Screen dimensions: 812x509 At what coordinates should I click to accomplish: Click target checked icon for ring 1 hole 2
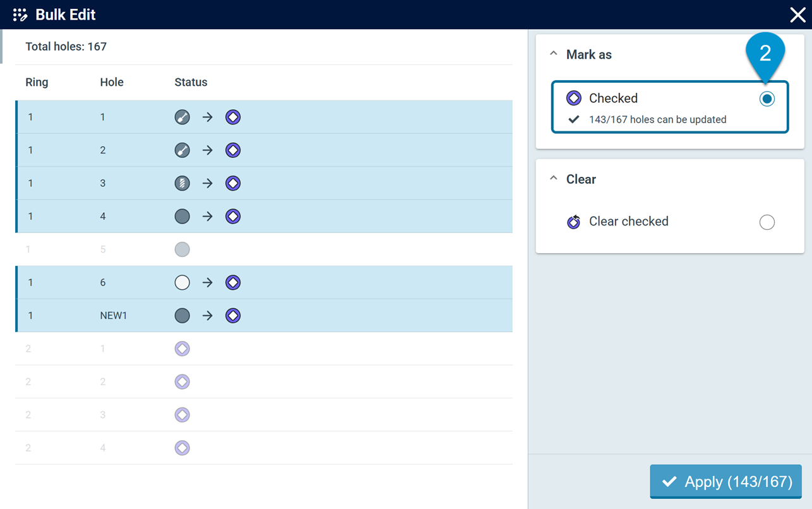233,150
